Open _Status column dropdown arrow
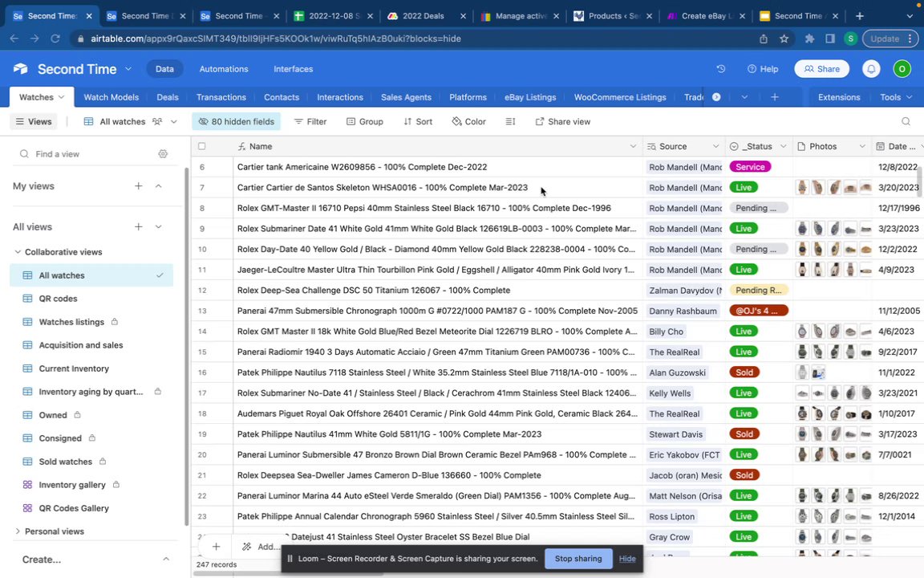Viewport: 924px width, 578px height. [x=783, y=146]
